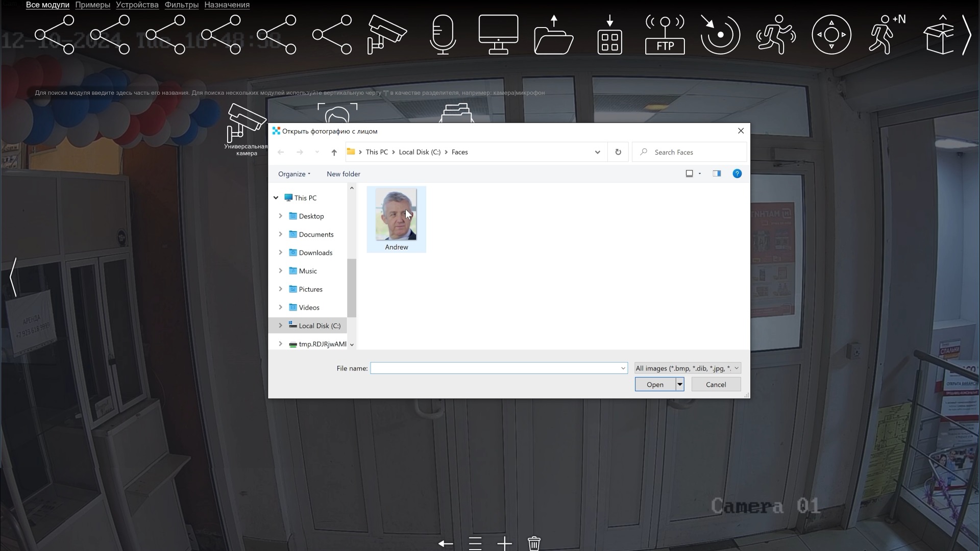
Task: Open the File name history dropdown
Action: coord(623,368)
